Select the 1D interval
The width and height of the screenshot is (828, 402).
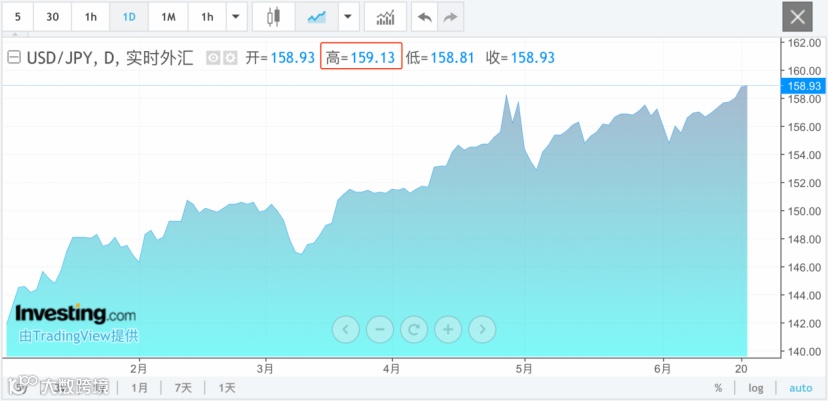pos(129,17)
